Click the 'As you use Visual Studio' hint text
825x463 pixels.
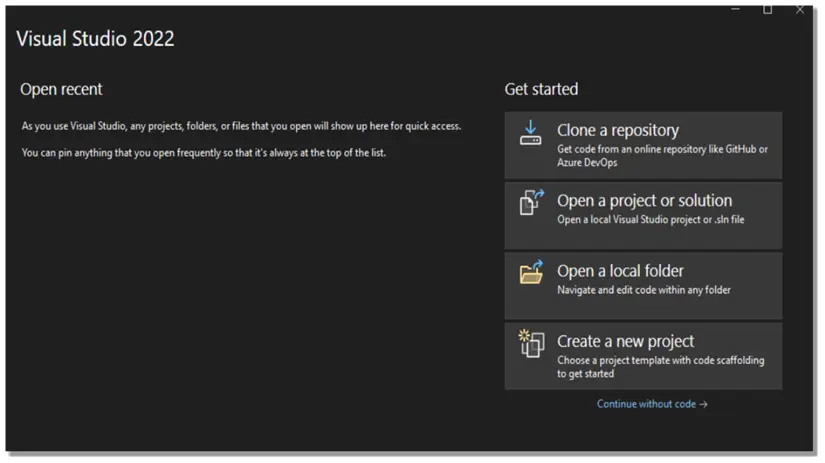241,126
